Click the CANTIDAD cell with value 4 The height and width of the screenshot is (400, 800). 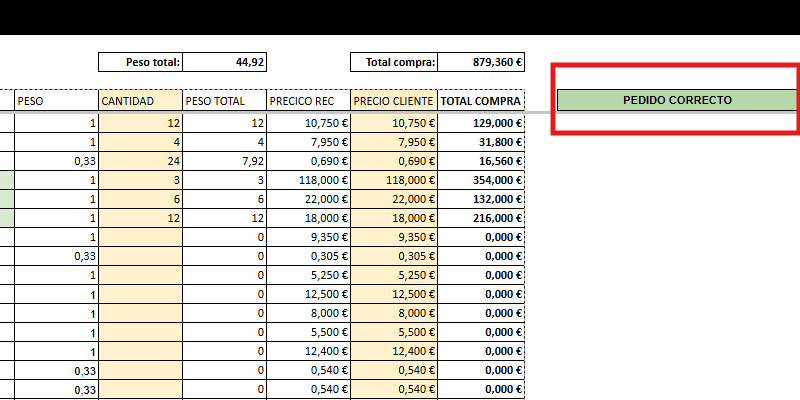point(140,142)
